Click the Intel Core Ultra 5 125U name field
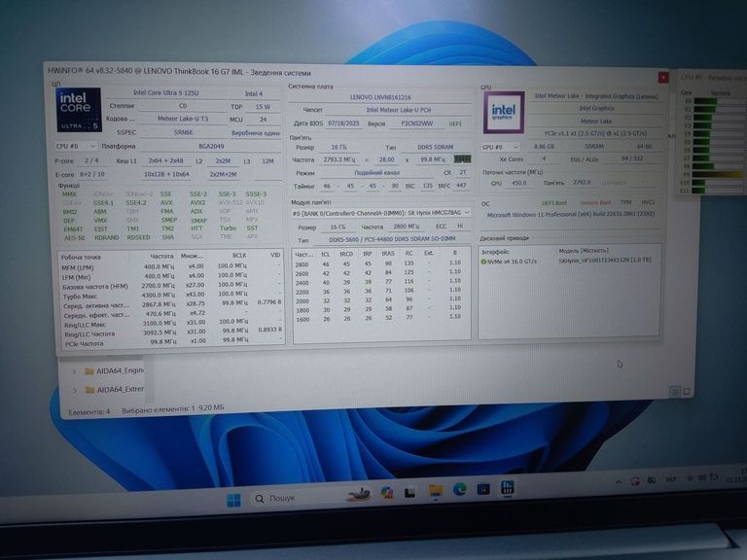 (165, 93)
